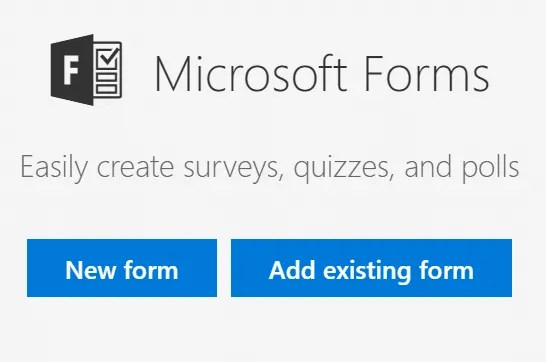
Task: Choose the Add existing form button
Action: [x=371, y=268]
